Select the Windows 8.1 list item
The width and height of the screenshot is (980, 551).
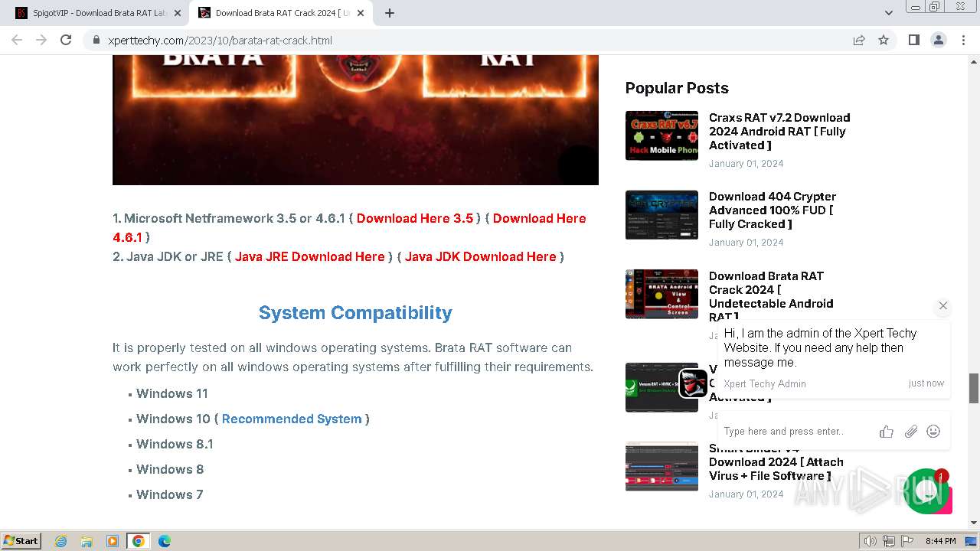(175, 444)
